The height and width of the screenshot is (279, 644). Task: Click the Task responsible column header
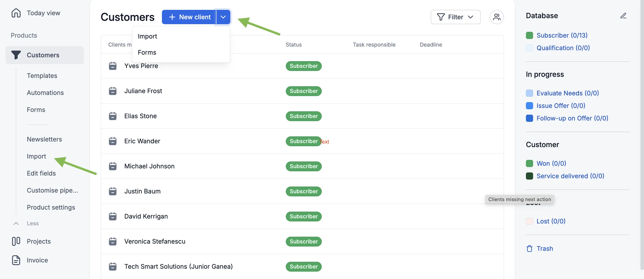click(374, 45)
